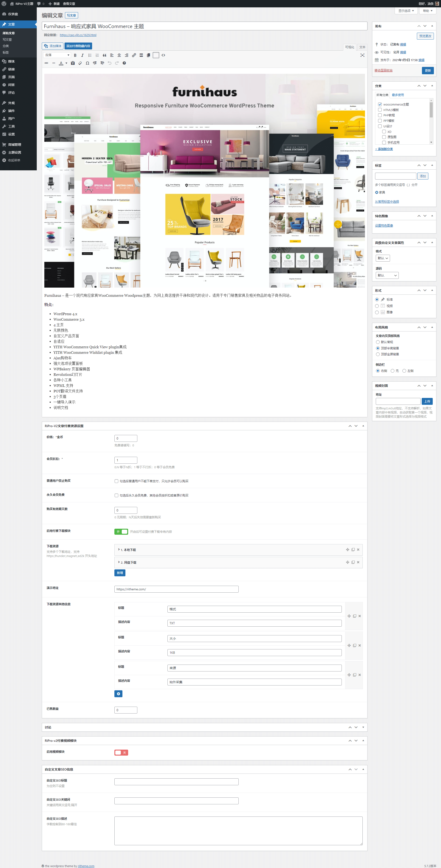Open the 格式 format dropdown
Image resolution: width=441 pixels, height=868 pixels.
tap(383, 258)
